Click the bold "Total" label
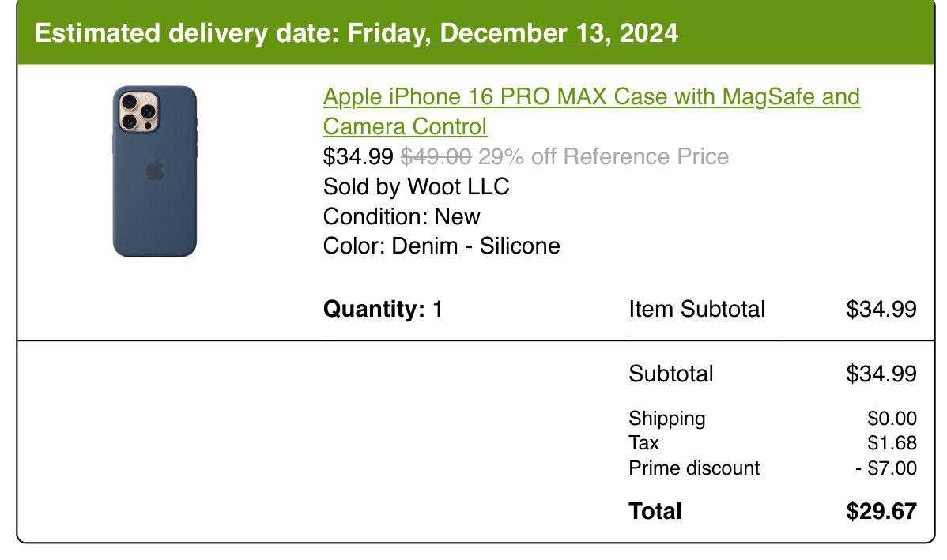947x560 pixels. pyautogui.click(x=655, y=511)
